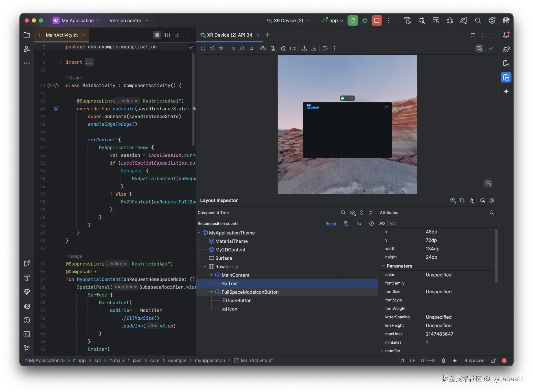Stop the running app
533x392 pixels.
376,20
